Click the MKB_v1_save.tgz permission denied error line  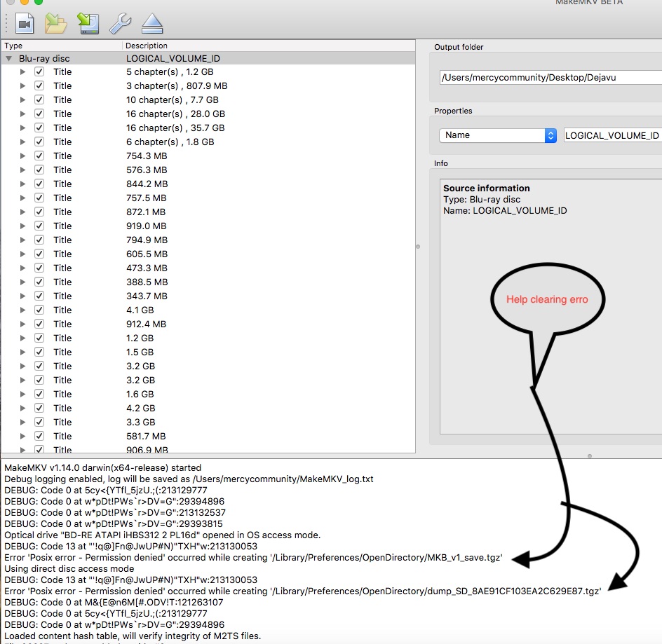[x=253, y=557]
